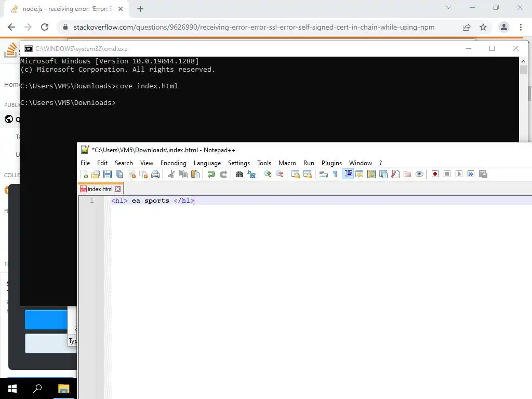Save the current recorded macro icon
The width and height of the screenshot is (532, 399).
[x=483, y=174]
